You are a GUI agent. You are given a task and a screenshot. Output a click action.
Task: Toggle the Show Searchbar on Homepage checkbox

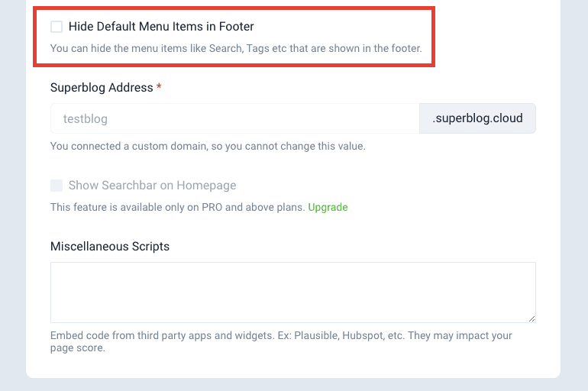point(57,186)
